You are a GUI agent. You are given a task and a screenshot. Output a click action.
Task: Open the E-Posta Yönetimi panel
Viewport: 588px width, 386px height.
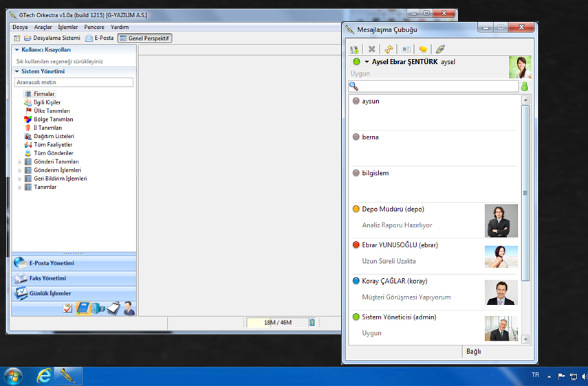52,262
